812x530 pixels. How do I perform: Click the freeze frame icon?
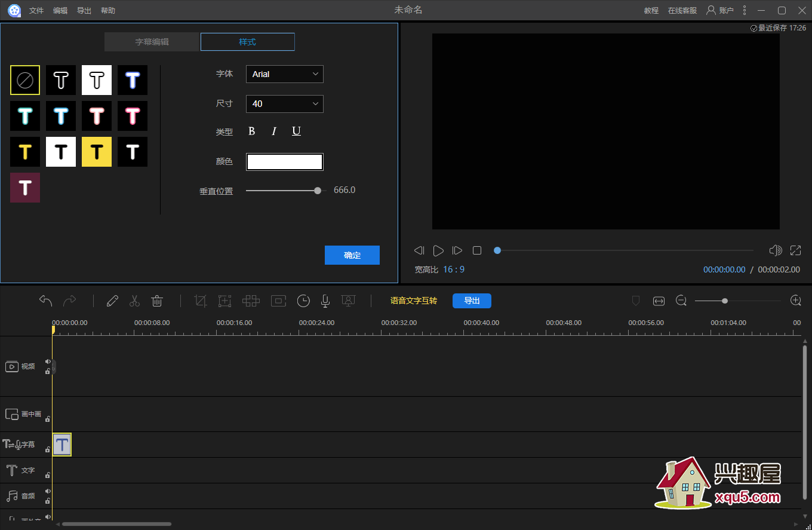278,301
